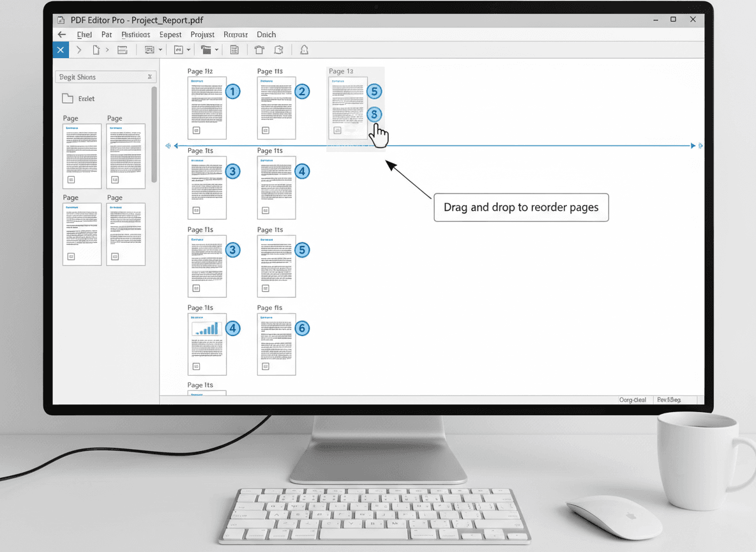Select the Page 1s thumbnail with the bar chart

point(207,344)
